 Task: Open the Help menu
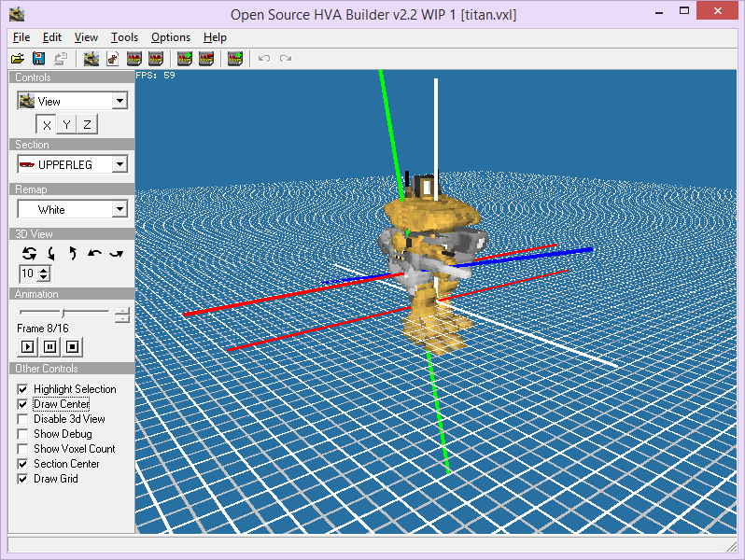[x=215, y=37]
